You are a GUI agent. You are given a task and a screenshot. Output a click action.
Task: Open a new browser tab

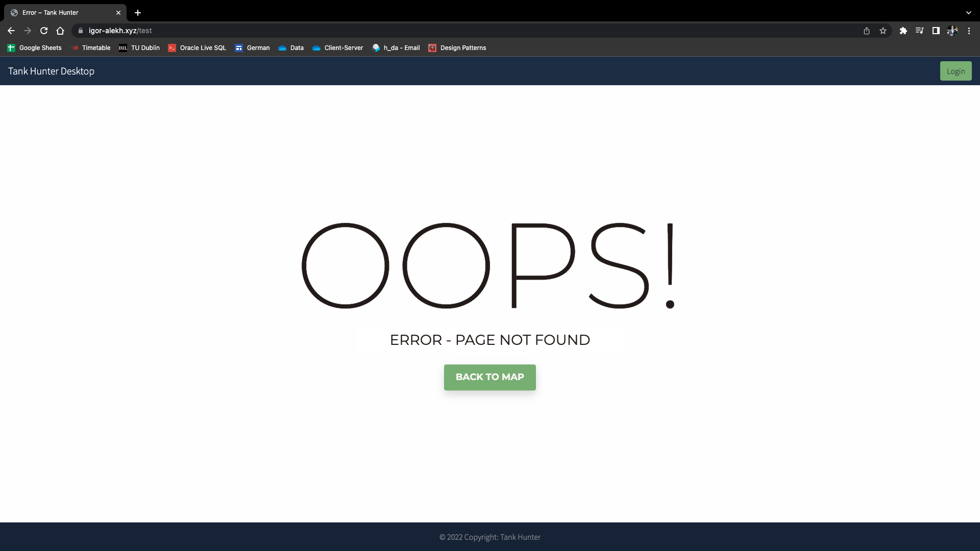click(x=138, y=13)
